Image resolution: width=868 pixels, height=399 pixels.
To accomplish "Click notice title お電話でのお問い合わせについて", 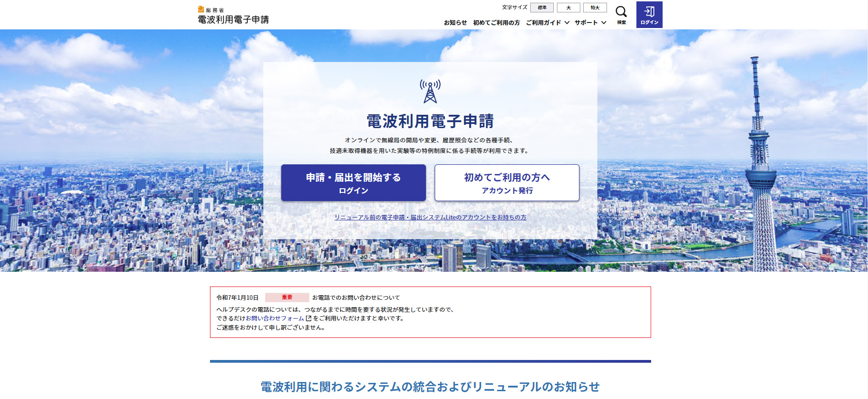I will pos(356,298).
